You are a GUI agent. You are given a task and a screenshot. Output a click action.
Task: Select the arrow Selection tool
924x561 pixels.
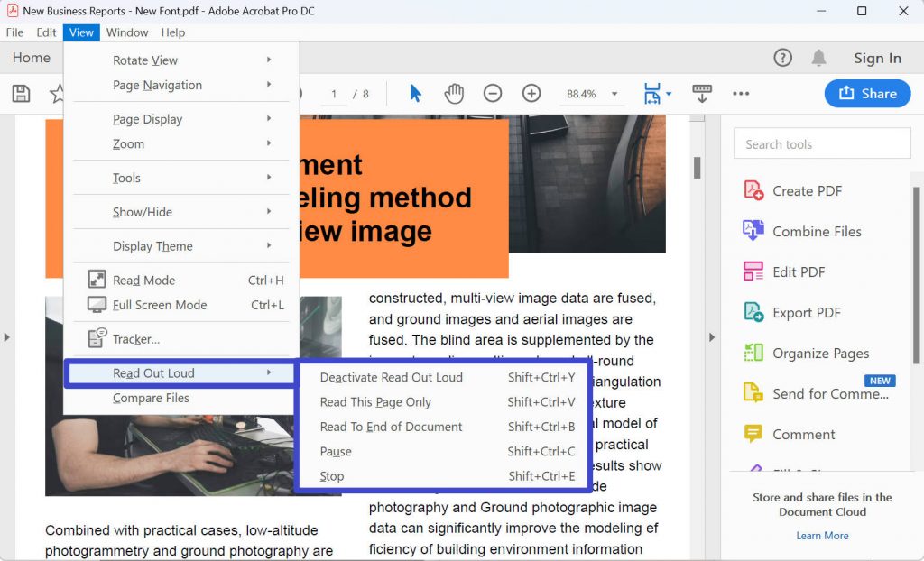[x=415, y=93]
